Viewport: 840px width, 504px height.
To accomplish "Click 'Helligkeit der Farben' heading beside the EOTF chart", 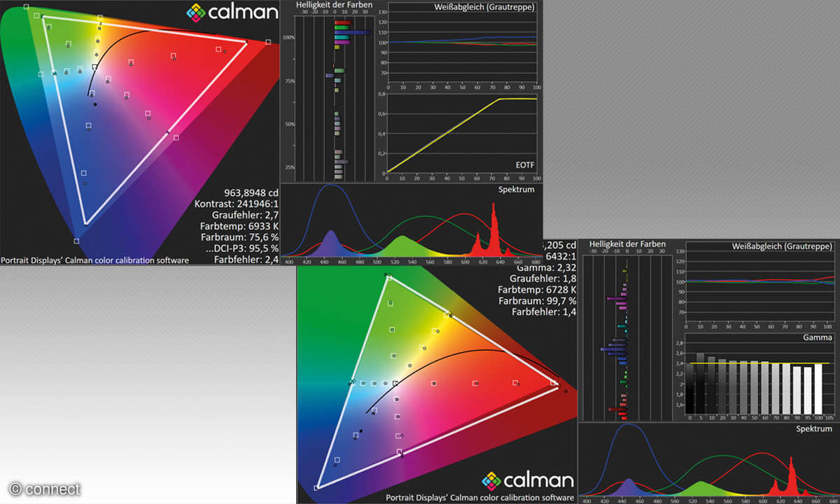I will click(332, 6).
